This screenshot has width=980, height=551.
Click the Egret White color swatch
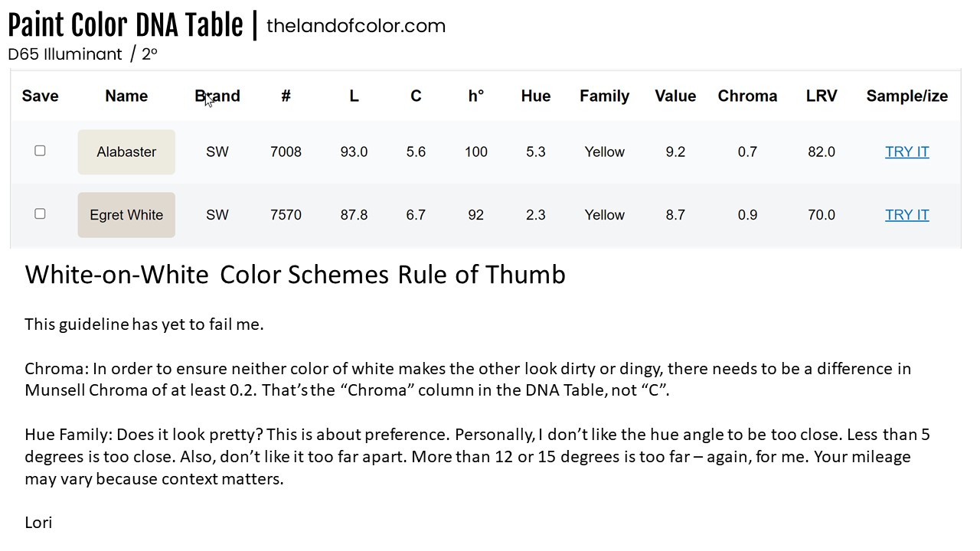(126, 215)
